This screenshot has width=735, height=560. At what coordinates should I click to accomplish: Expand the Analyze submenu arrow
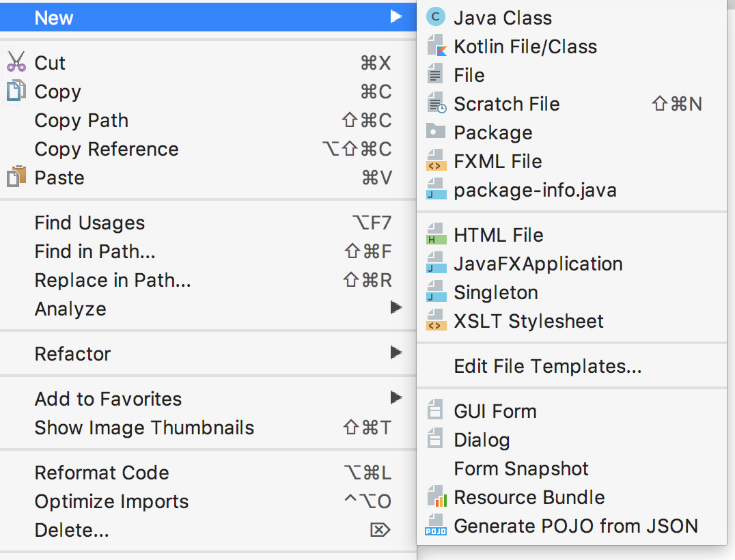click(x=396, y=307)
